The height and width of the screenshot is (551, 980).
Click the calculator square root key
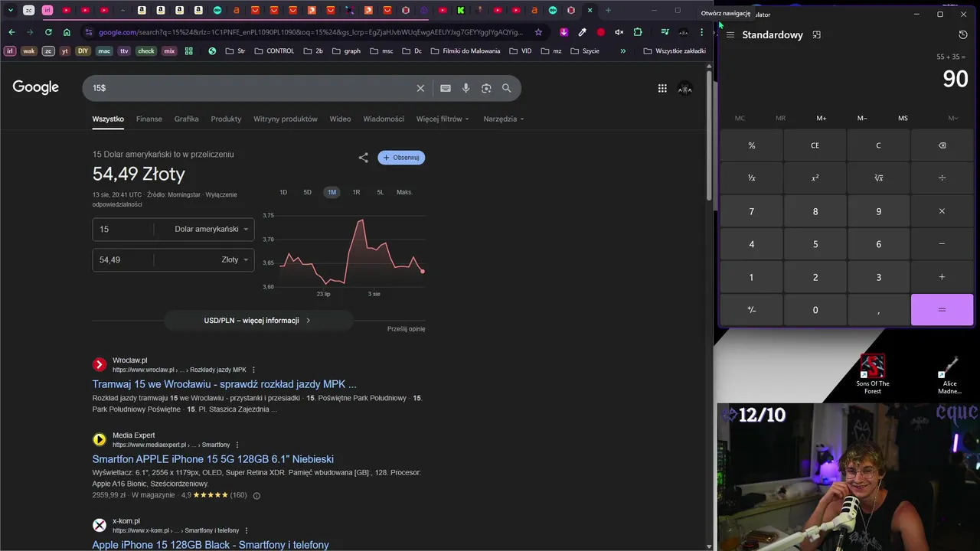pos(878,178)
